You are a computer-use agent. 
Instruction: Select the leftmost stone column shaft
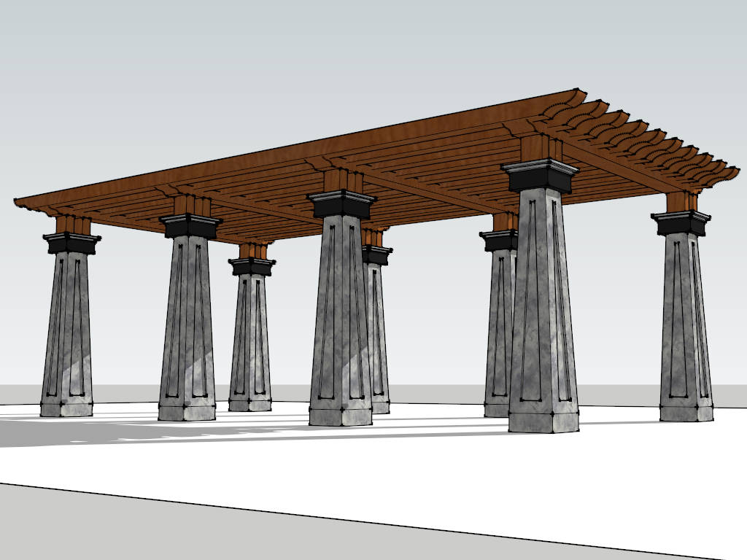pyautogui.click(x=67, y=328)
